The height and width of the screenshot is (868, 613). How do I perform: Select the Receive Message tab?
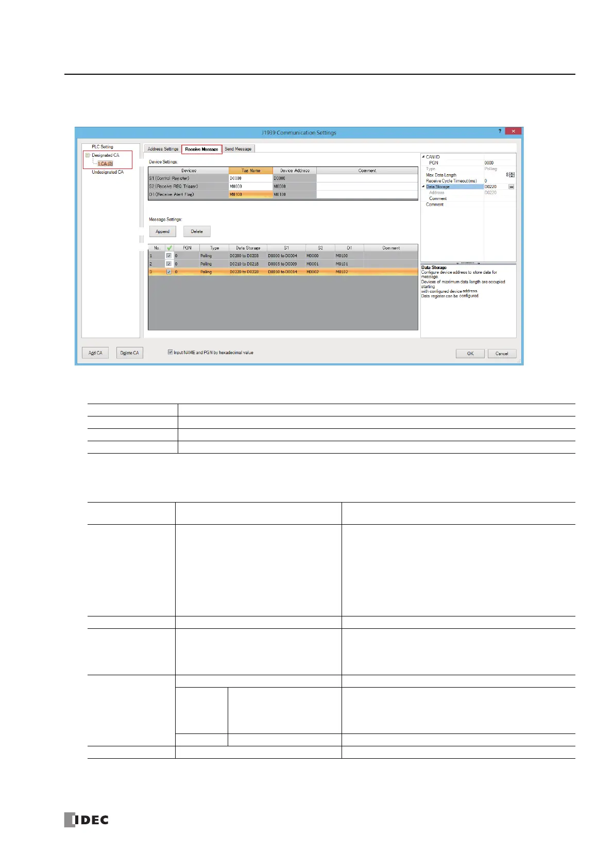[201, 149]
